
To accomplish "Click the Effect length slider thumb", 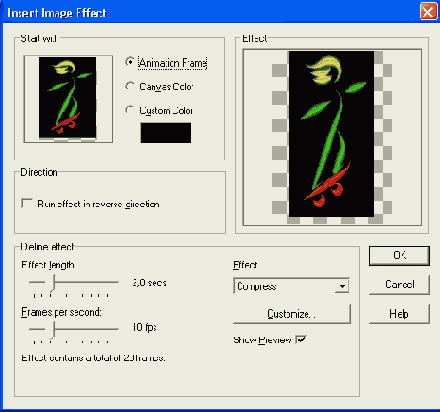I will point(53,283).
